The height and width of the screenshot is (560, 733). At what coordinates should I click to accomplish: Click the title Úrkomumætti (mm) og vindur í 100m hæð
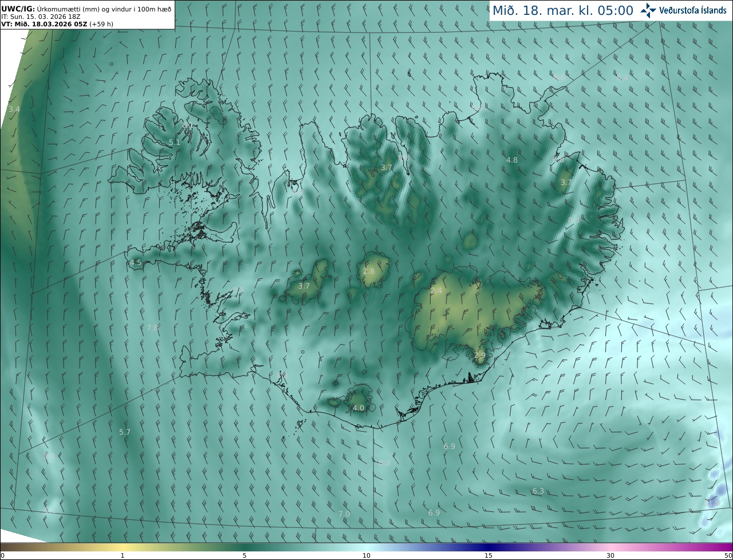(x=104, y=9)
